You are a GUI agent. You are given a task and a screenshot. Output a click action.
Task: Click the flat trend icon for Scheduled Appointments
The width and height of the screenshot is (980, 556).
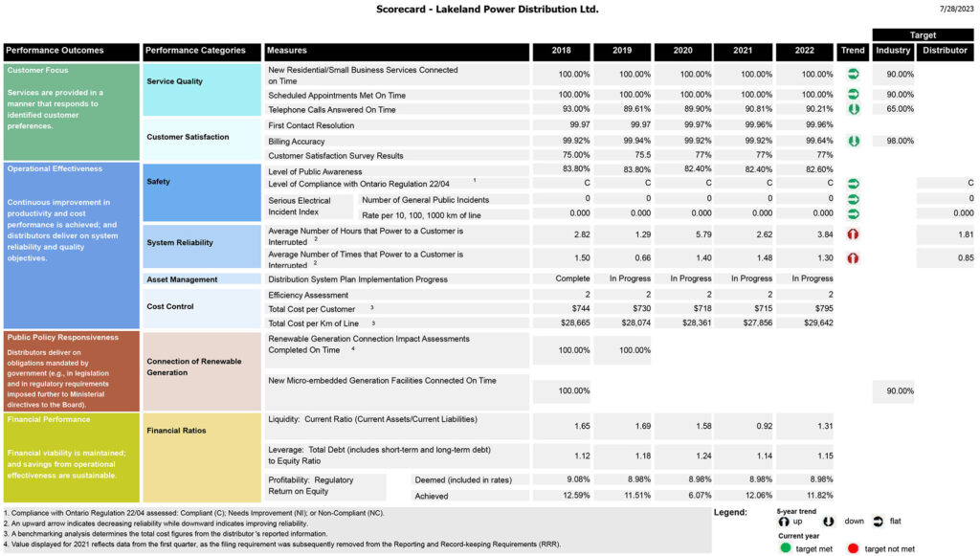853,95
